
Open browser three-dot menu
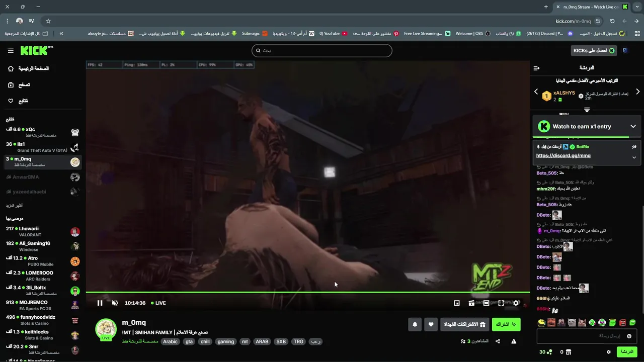pos(7,21)
